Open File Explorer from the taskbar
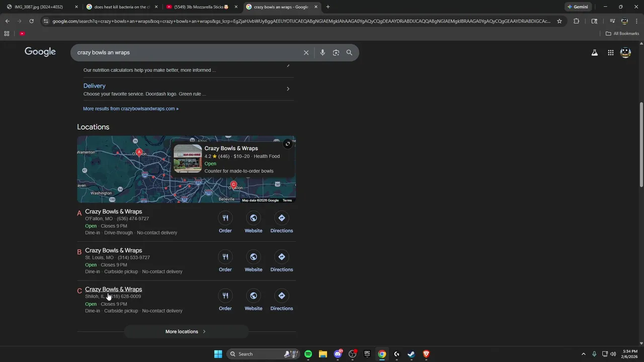The image size is (644, 362). pos(323,354)
